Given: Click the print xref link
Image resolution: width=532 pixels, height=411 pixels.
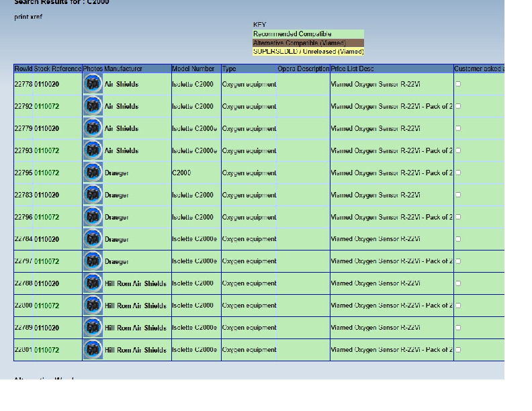Looking at the screenshot, I should (28, 17).
